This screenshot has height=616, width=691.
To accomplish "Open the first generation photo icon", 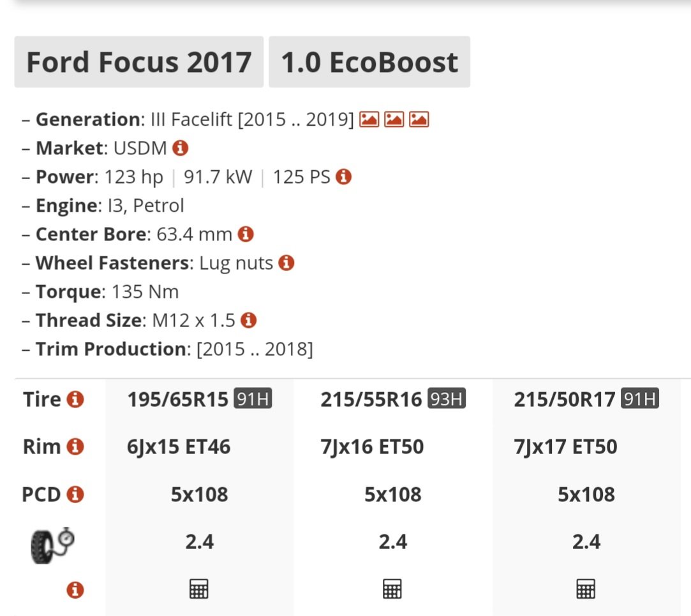I will (369, 119).
